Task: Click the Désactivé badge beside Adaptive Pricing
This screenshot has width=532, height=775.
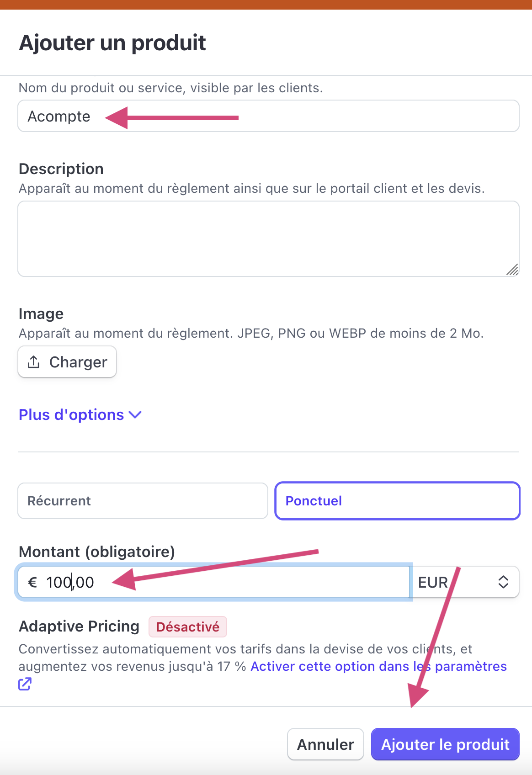Action: [x=188, y=626]
